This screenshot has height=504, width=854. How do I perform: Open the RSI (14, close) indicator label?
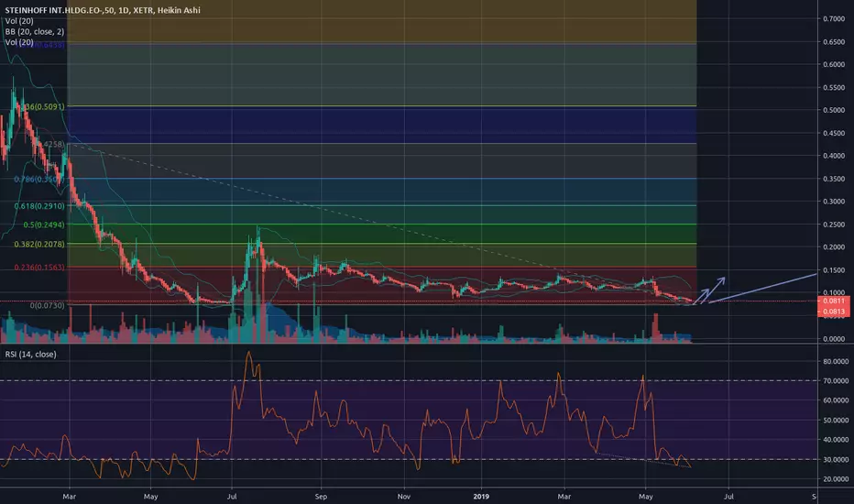[x=30, y=354]
